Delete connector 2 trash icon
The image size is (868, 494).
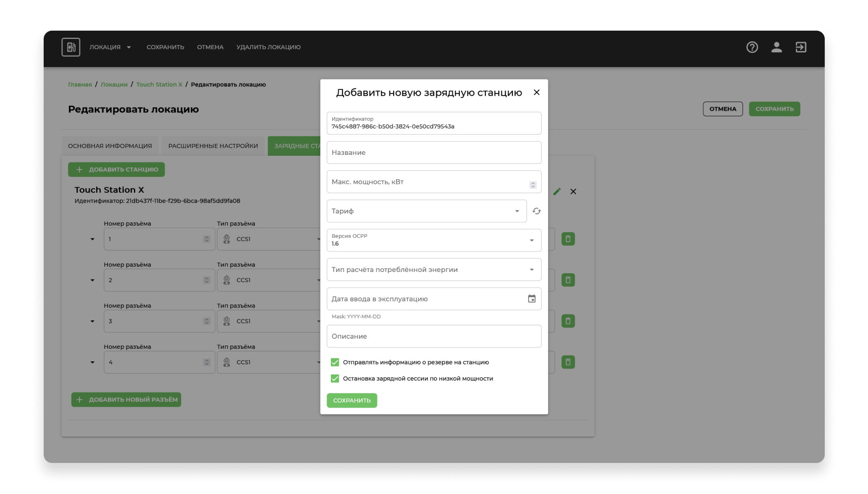coord(568,280)
